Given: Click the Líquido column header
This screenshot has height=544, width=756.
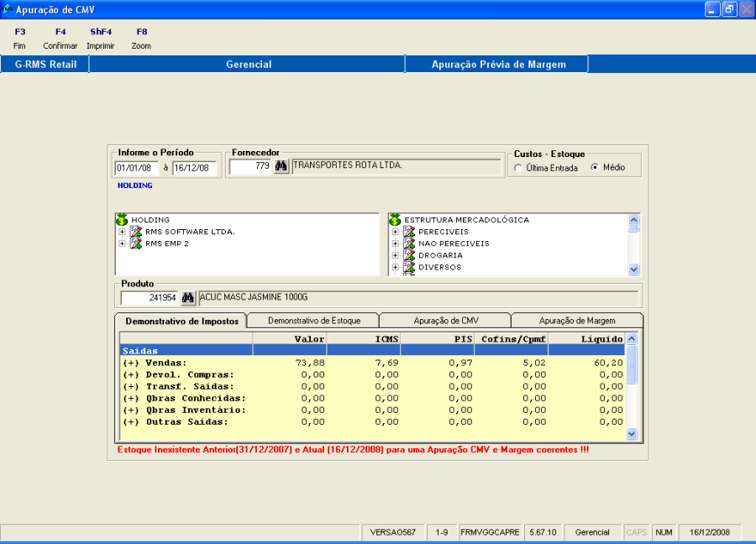Looking at the screenshot, I should [587, 338].
